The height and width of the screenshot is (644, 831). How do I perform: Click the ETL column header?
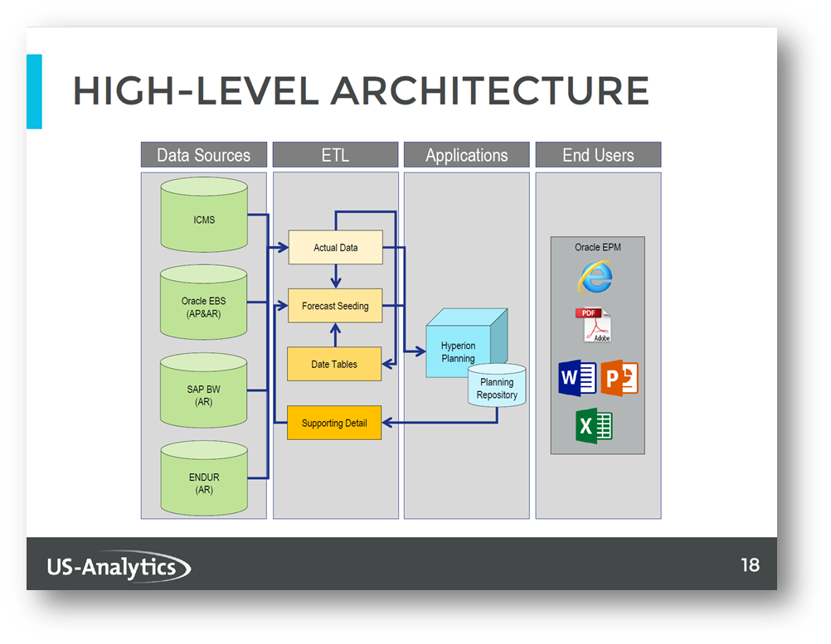pyautogui.click(x=336, y=155)
